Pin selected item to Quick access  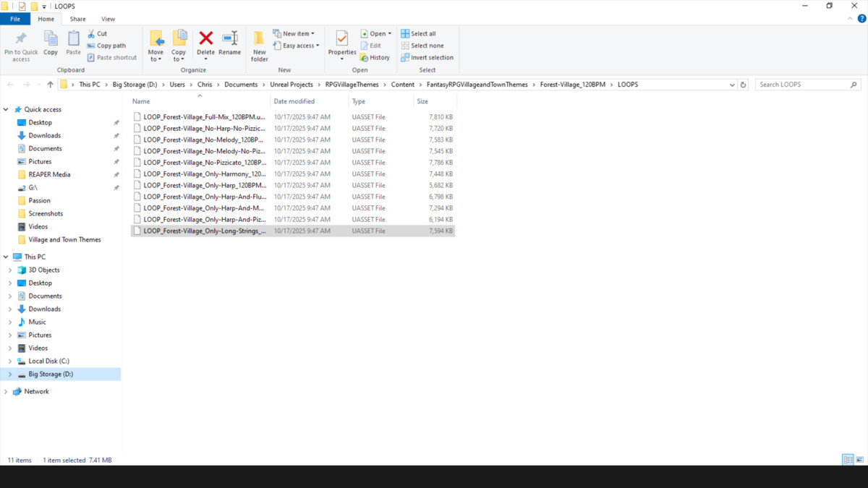(20, 45)
